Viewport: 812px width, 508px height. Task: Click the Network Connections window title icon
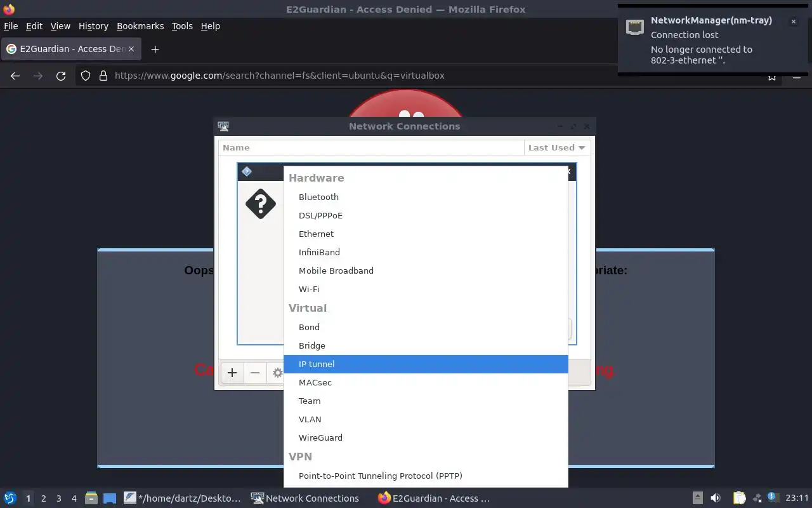coord(223,126)
